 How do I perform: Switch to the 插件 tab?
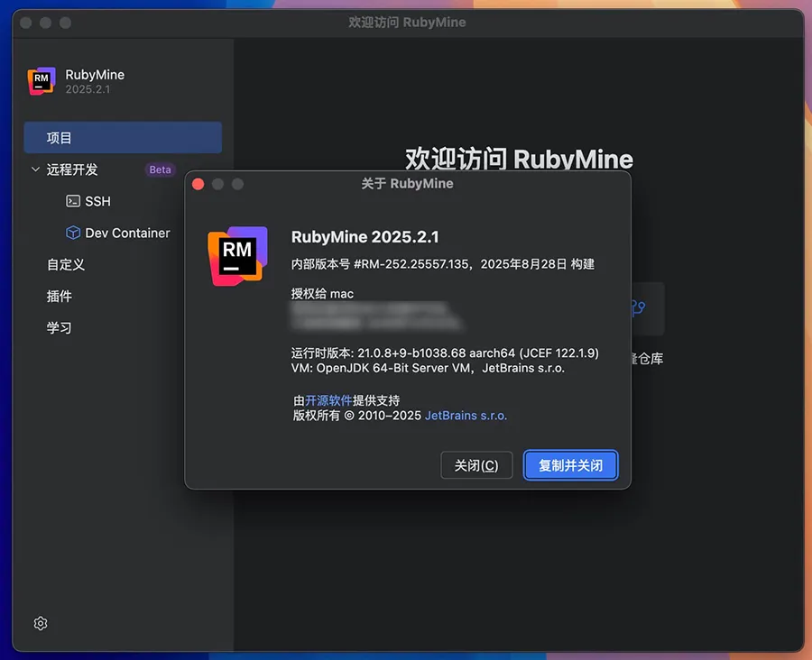[60, 296]
